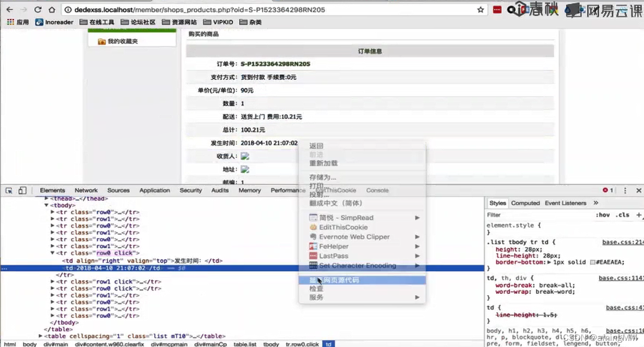The height and width of the screenshot is (347, 644).
Task: Activate the DevTools element picker icon
Action: (9, 190)
